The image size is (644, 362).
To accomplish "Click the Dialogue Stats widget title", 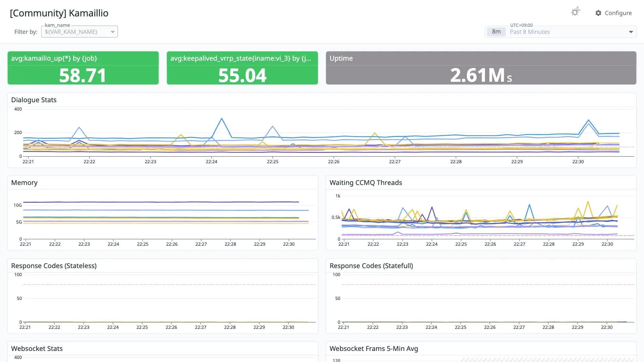I will pos(34,100).
